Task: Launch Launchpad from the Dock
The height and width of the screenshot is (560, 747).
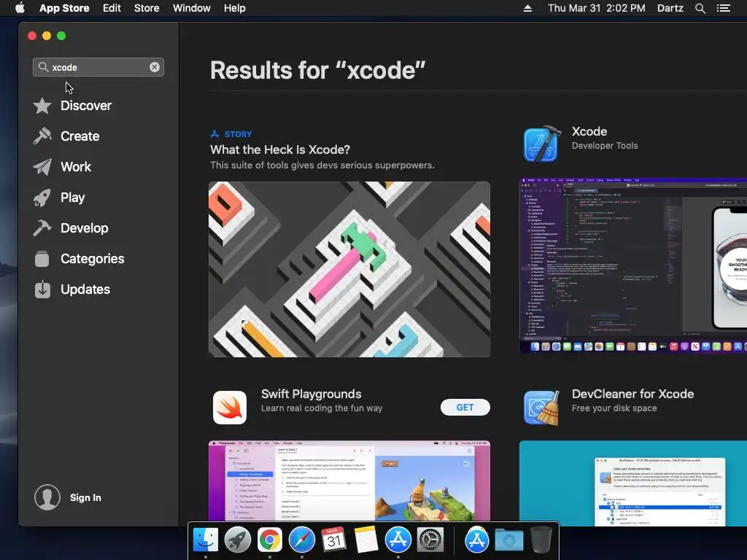Action: point(237,540)
